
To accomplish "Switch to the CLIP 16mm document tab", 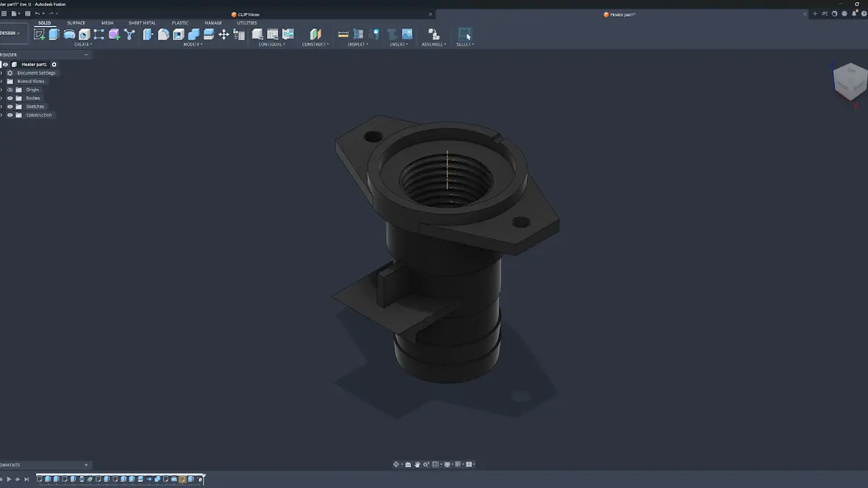I will pos(245,14).
